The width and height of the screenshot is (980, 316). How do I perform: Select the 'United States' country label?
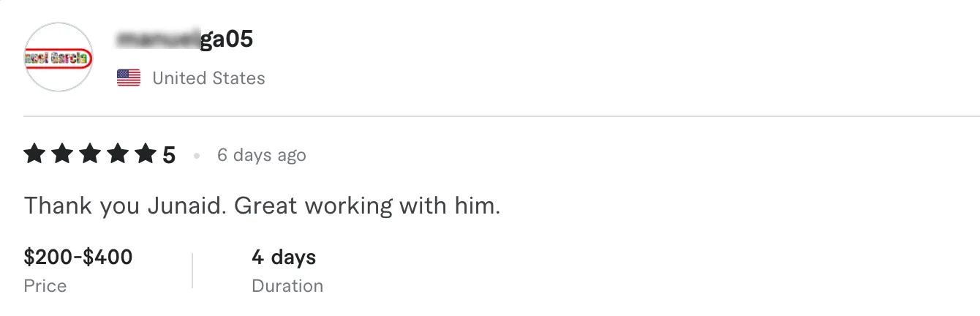tap(208, 78)
